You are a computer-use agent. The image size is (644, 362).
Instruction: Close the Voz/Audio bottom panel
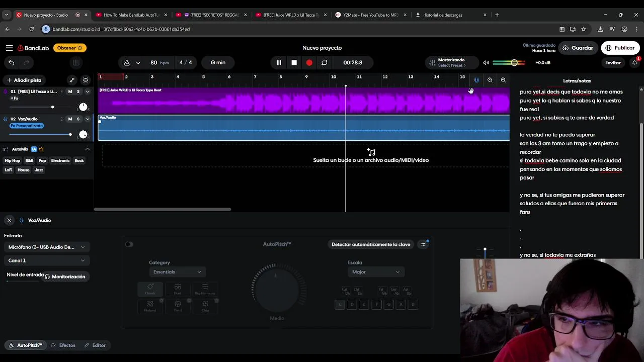pos(9,220)
